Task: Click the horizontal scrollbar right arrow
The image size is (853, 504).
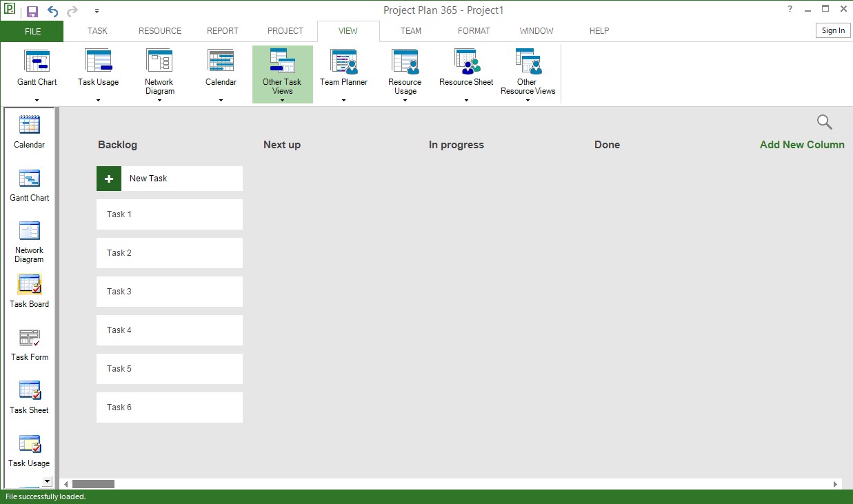Action: coord(835,484)
